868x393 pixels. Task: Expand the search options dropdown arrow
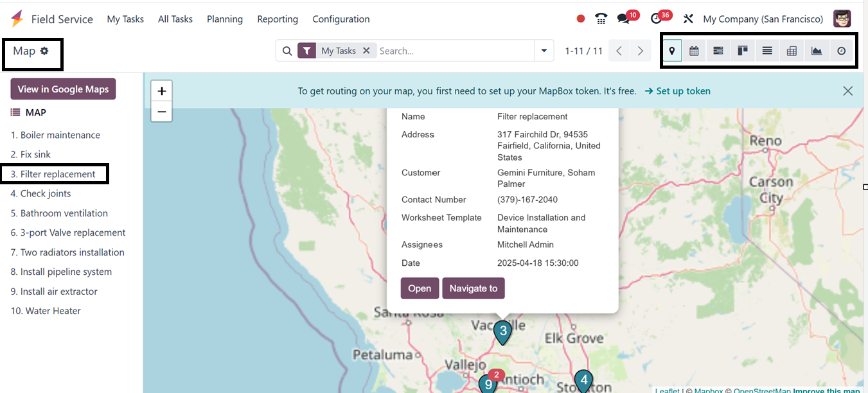(x=544, y=51)
